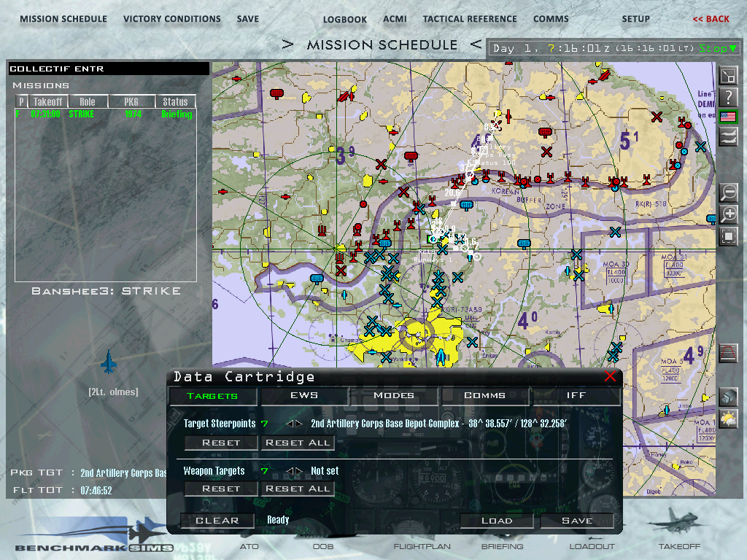This screenshot has height=560, width=747.
Task: Open the ACMI menu
Action: click(395, 19)
